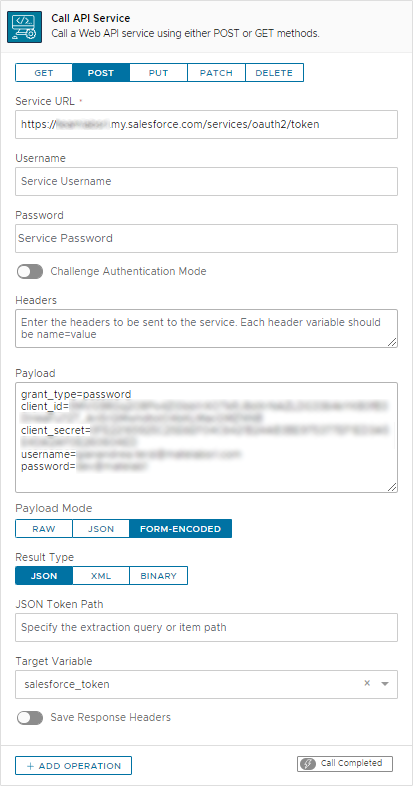Click the Headers field resize handle
This screenshot has width=413, height=786.
click(391, 342)
